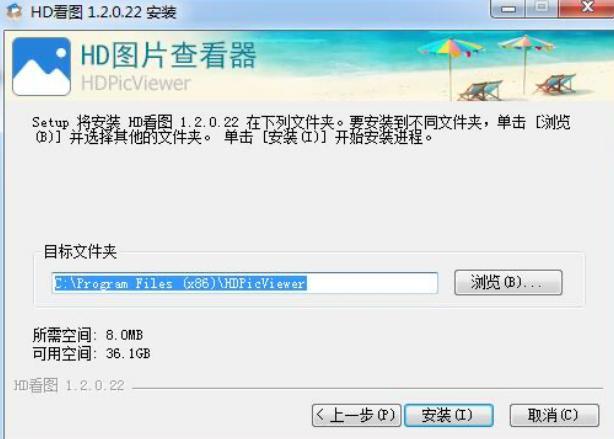Go back with 上一步(P) button
Viewport: 614px width, 439px height.
click(x=356, y=415)
